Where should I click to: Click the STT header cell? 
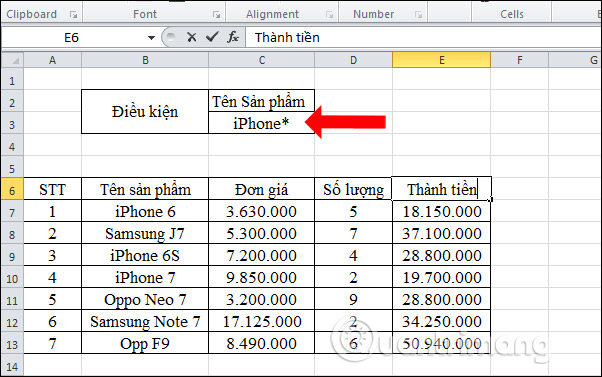click(53, 189)
